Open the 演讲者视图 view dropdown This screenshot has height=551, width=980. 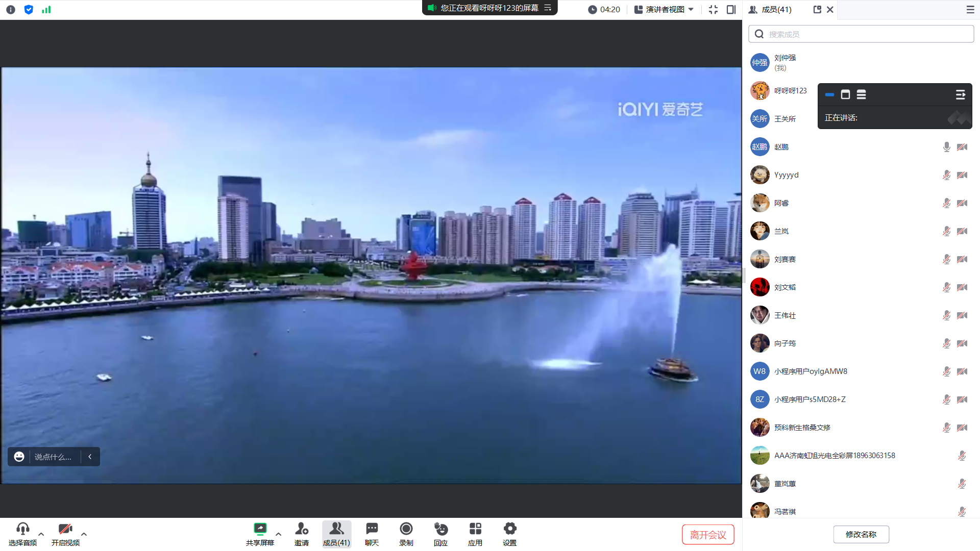664,10
